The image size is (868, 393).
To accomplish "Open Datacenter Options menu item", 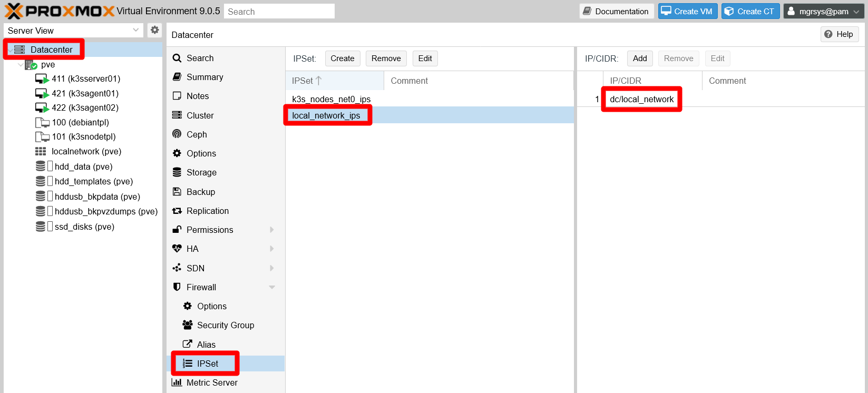I will [x=226, y=153].
